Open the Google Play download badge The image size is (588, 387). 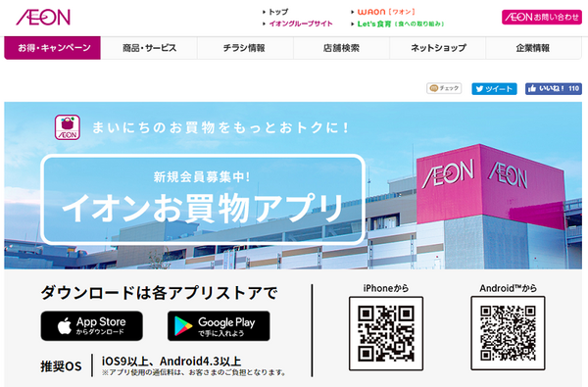[x=219, y=326]
